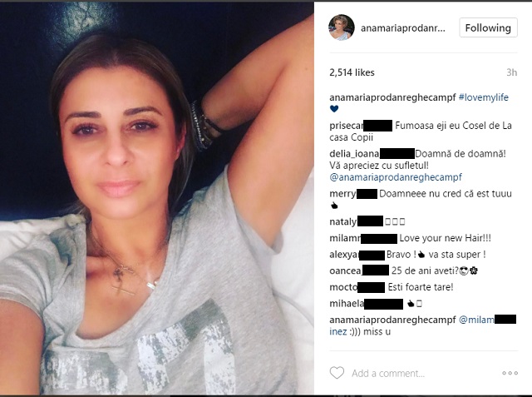This screenshot has height=397, width=532.
Task: Click the profile avatar picture
Action: tap(342, 27)
